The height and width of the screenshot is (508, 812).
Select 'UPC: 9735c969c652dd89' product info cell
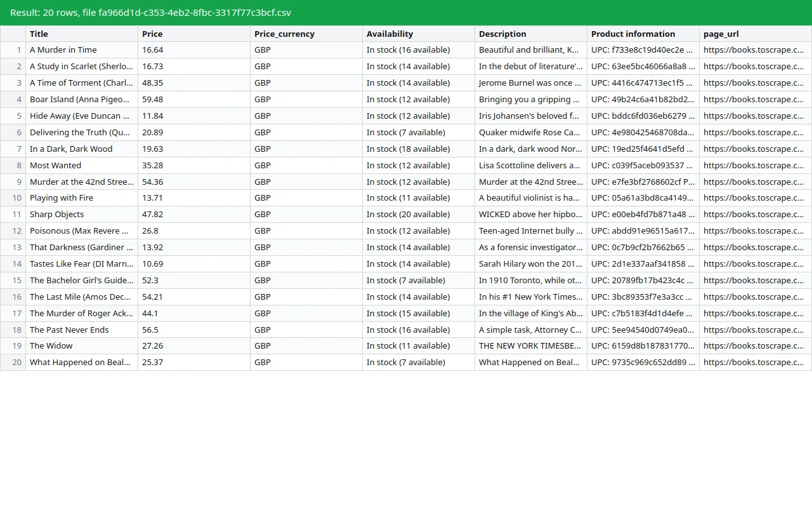(643, 363)
